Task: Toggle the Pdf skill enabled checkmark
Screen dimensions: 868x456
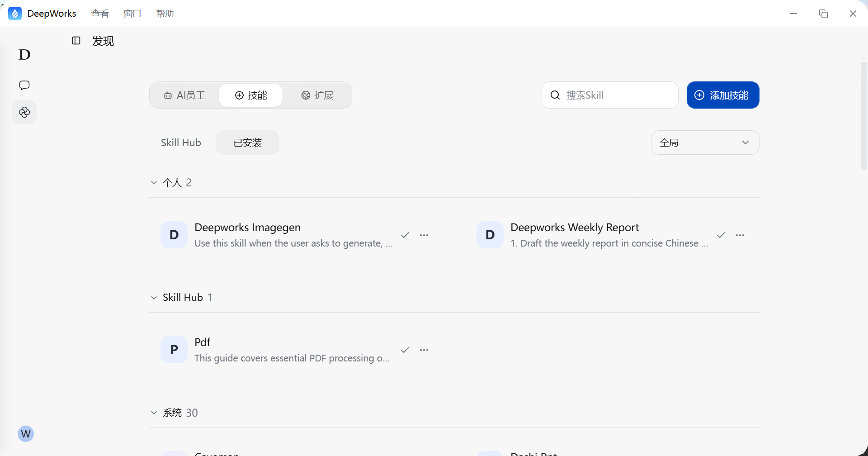Action: pyautogui.click(x=405, y=350)
